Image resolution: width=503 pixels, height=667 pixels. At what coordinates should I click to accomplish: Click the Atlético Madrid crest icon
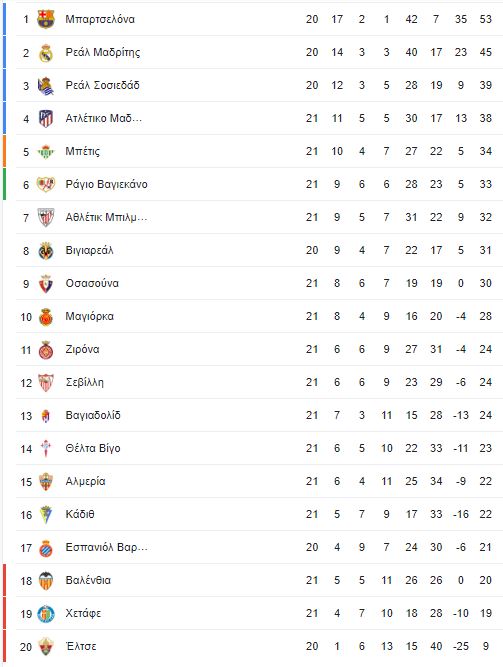click(46, 119)
